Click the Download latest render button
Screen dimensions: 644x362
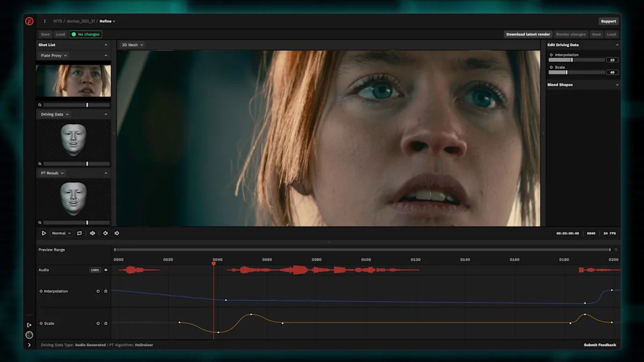click(x=528, y=34)
